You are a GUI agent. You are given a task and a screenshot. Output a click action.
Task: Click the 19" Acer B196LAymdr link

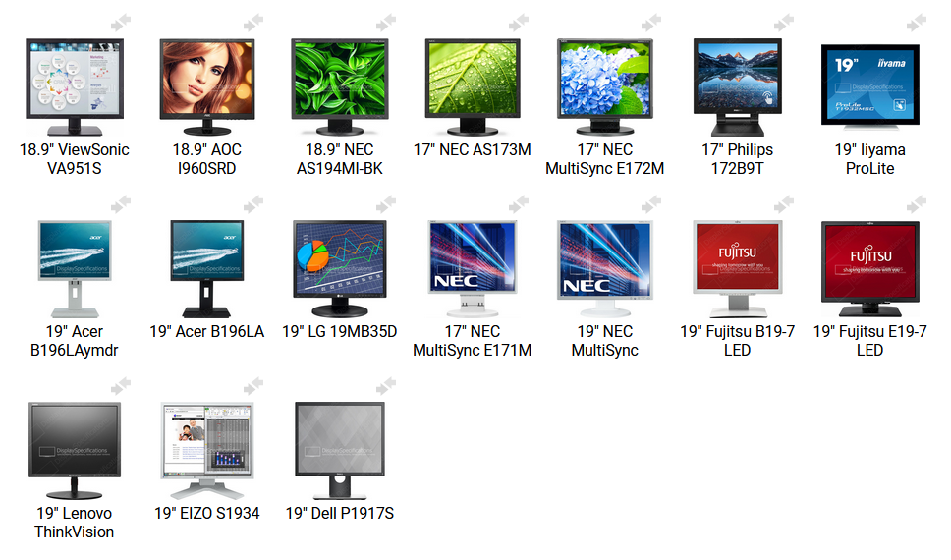coord(75,341)
